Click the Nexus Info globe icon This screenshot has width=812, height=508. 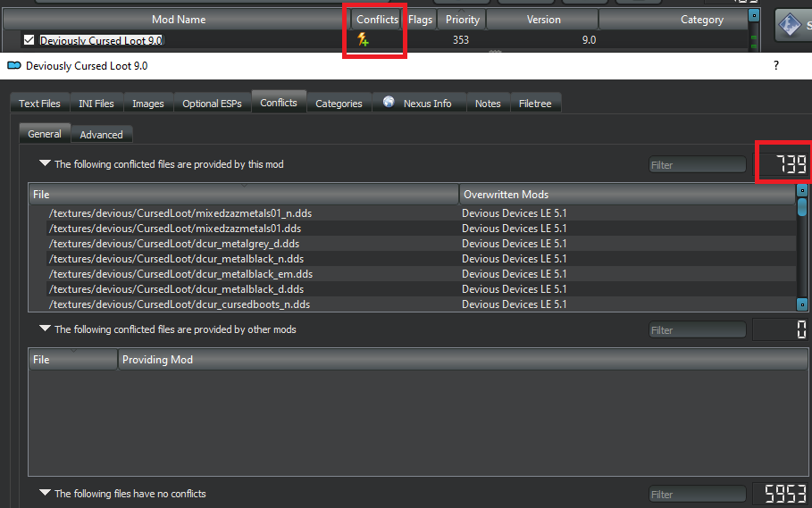pos(389,102)
